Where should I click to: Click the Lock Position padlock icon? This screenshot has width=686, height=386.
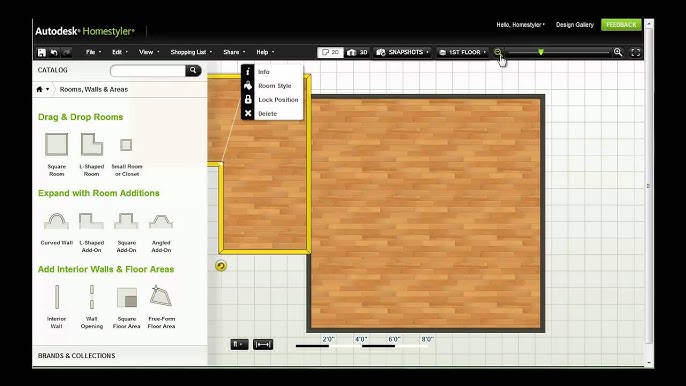(x=248, y=99)
